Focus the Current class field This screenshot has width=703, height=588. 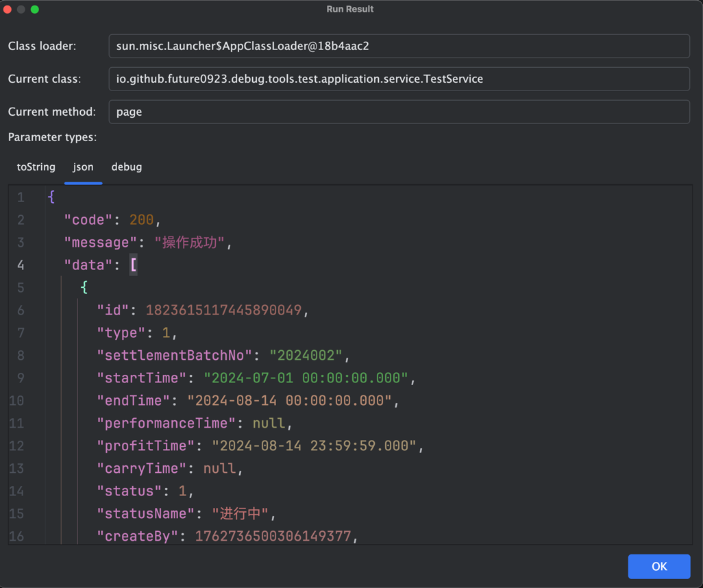pyautogui.click(x=399, y=79)
